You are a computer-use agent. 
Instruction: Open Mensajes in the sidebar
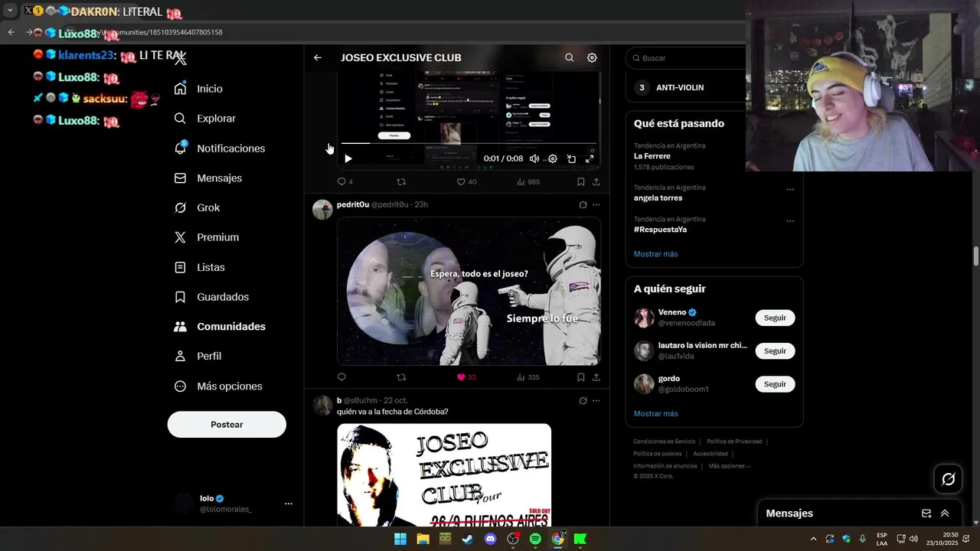[208, 178]
